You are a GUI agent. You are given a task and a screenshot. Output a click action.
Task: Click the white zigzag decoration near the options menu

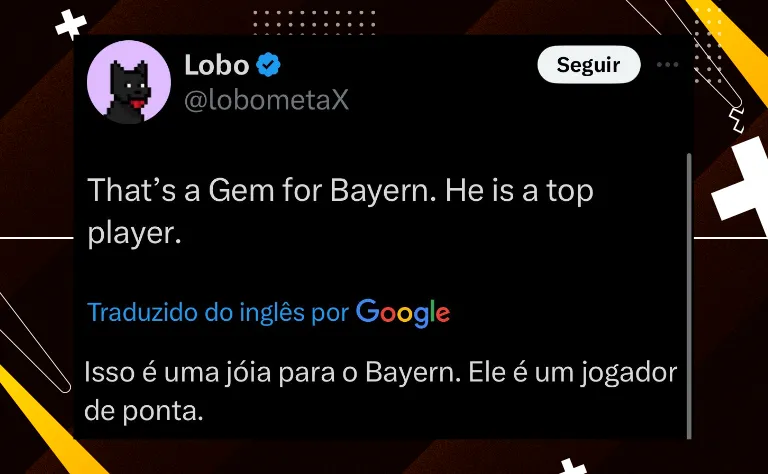737,120
